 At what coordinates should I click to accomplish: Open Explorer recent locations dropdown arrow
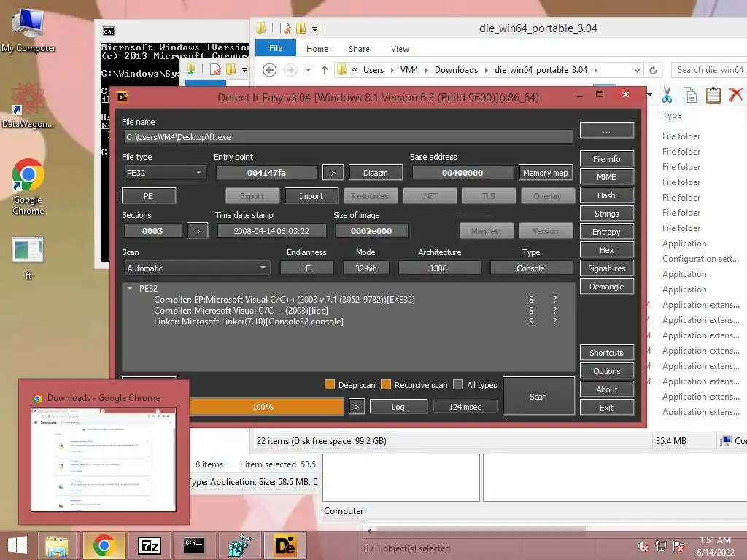(309, 70)
